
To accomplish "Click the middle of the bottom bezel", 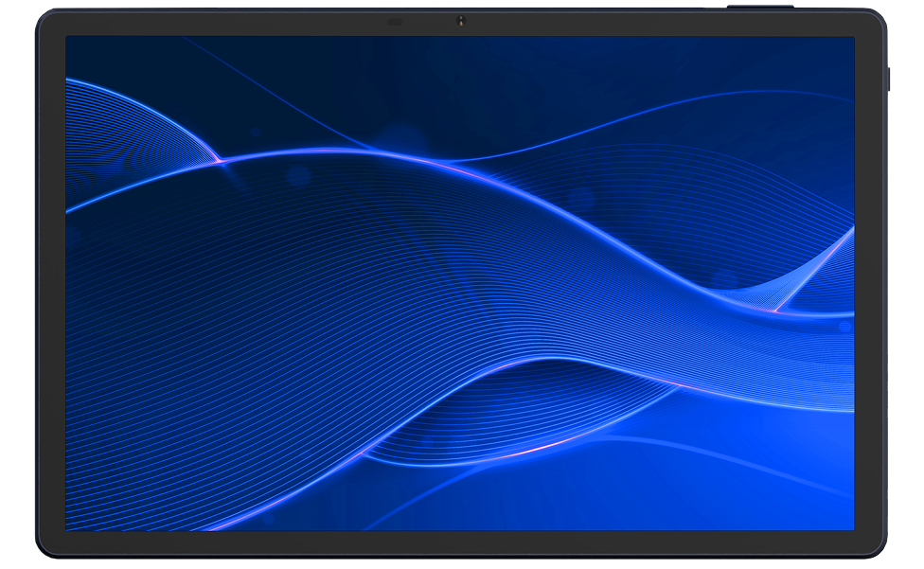I will (460, 542).
